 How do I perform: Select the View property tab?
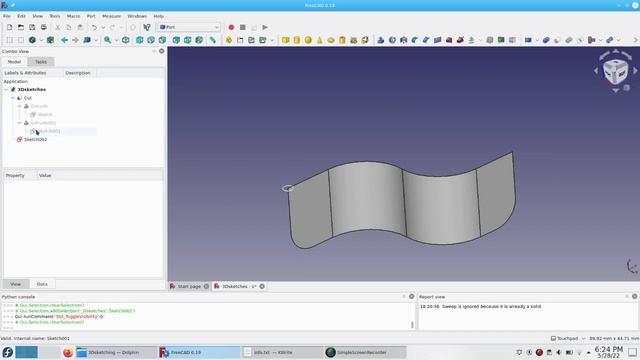tap(16, 284)
